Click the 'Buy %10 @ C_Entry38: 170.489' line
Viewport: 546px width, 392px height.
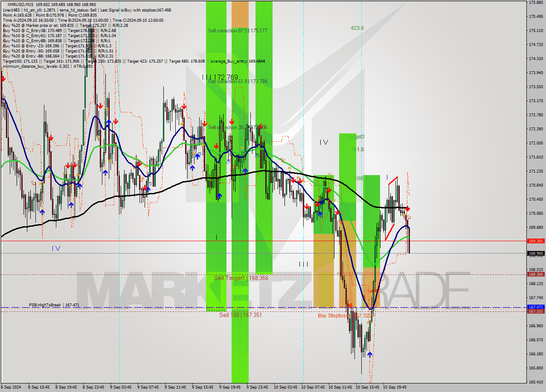click(59, 30)
